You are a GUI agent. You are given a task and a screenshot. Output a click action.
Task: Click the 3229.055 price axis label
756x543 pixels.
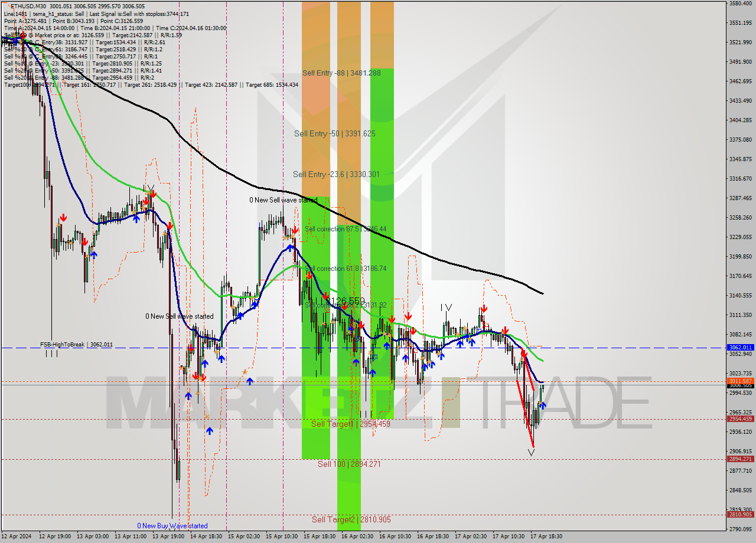click(740, 237)
